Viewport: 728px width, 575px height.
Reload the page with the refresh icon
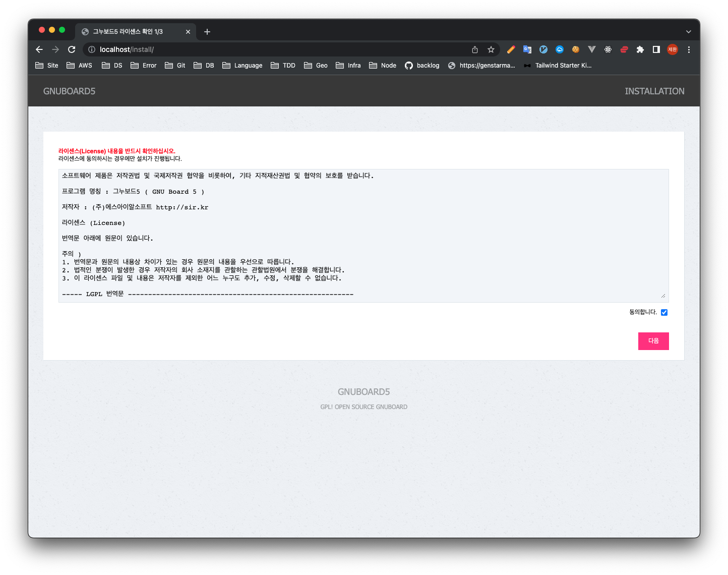(72, 49)
